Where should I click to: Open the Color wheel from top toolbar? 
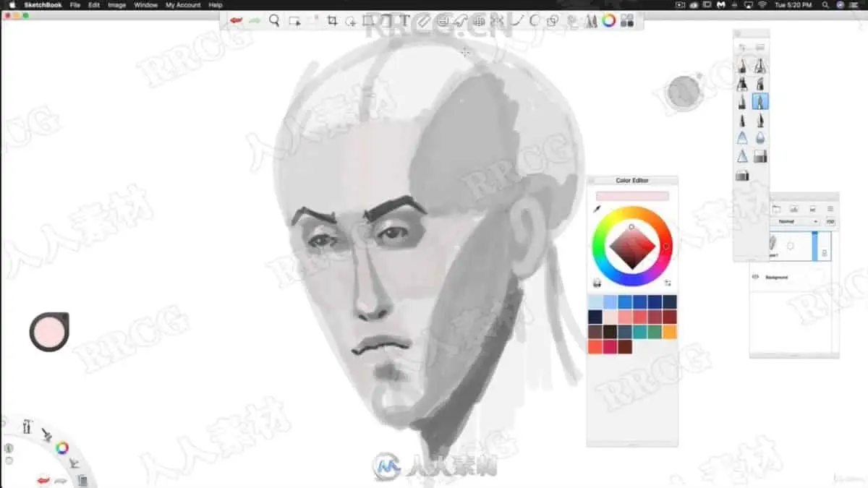pos(609,21)
